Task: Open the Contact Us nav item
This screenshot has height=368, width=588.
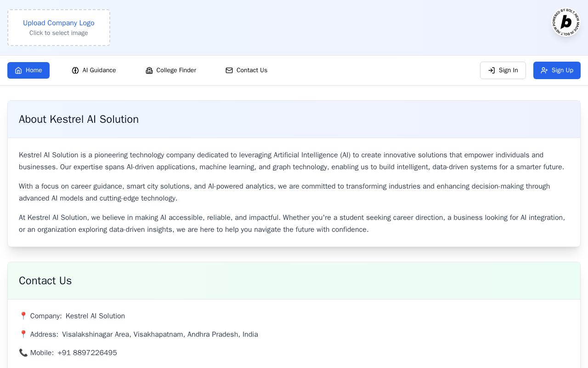Action: click(x=246, y=70)
